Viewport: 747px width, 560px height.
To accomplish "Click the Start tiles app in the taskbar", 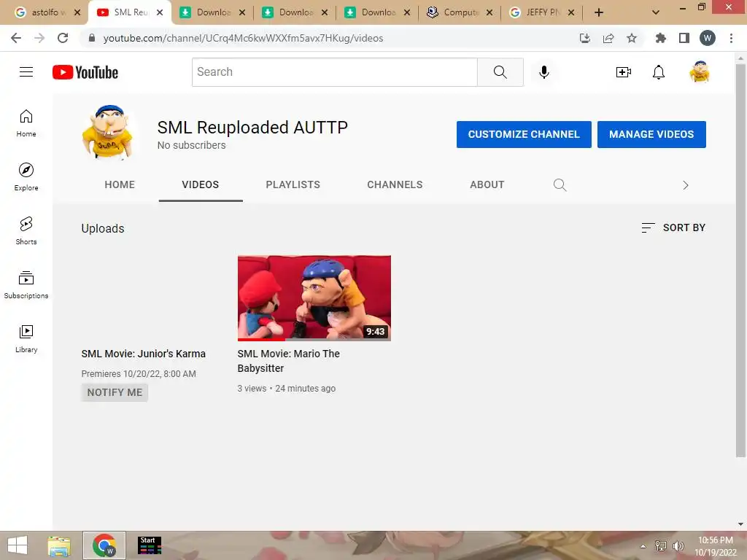I will coord(150,545).
